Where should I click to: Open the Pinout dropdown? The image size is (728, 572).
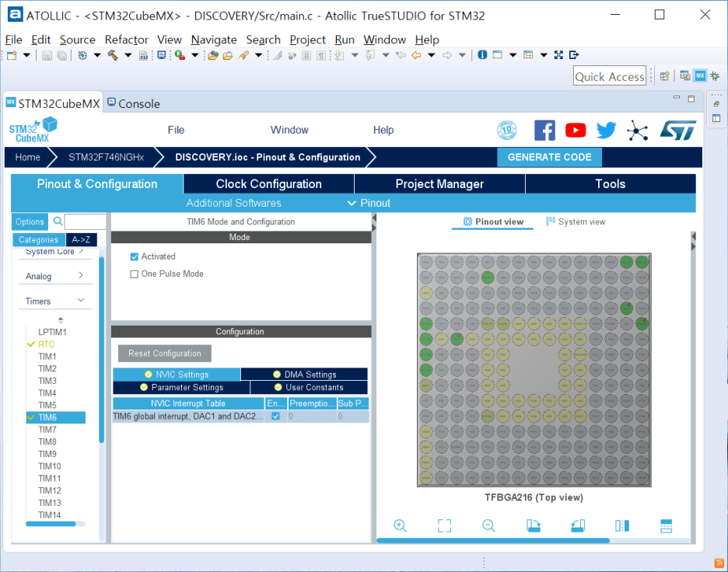pyautogui.click(x=369, y=203)
